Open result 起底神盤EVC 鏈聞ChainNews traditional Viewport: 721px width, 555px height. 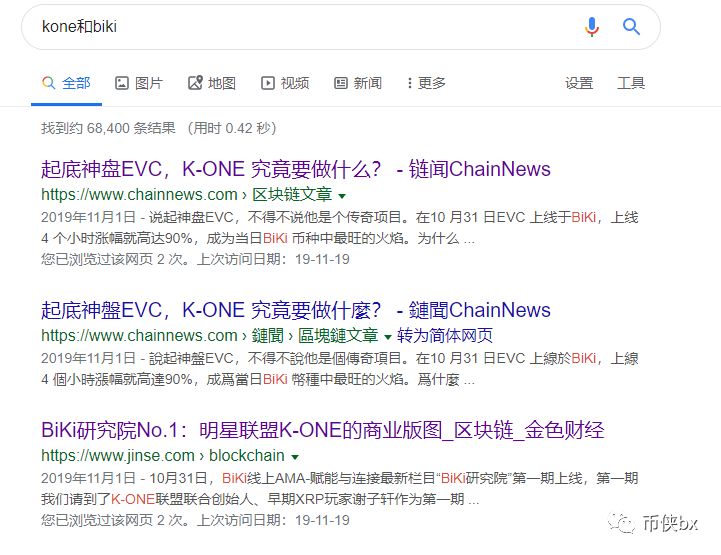[296, 310]
